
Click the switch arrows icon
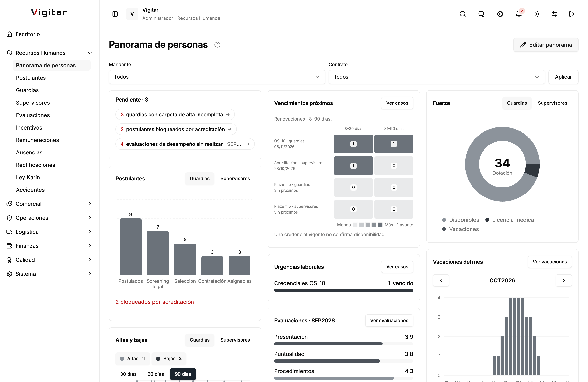click(x=554, y=14)
